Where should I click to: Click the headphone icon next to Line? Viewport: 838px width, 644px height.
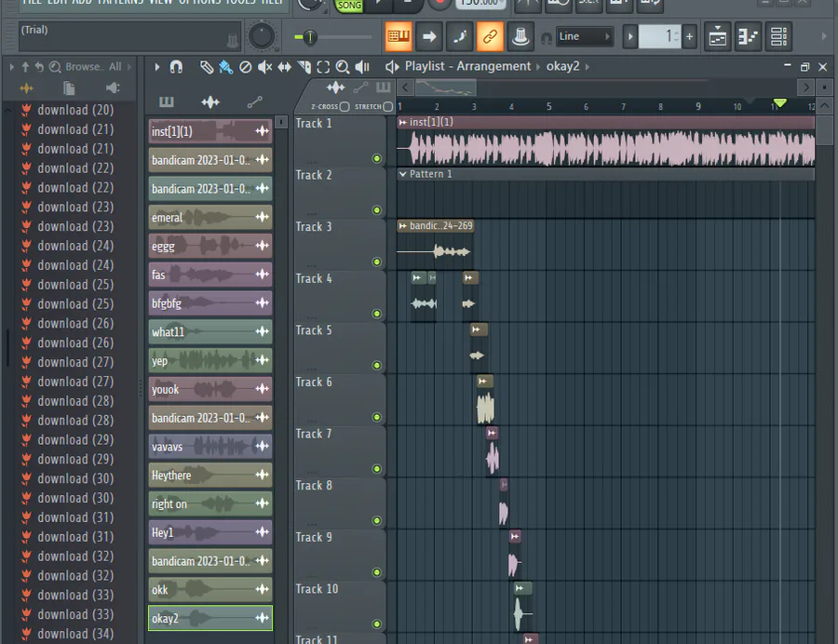point(546,38)
